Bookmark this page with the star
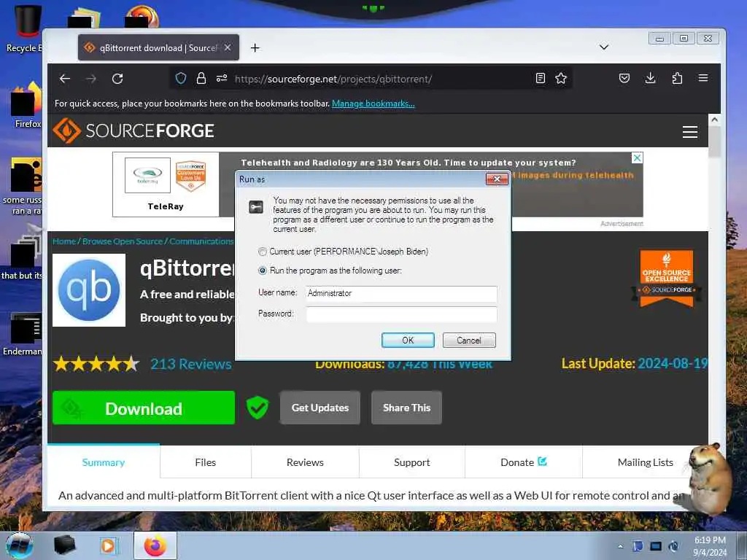 (561, 78)
